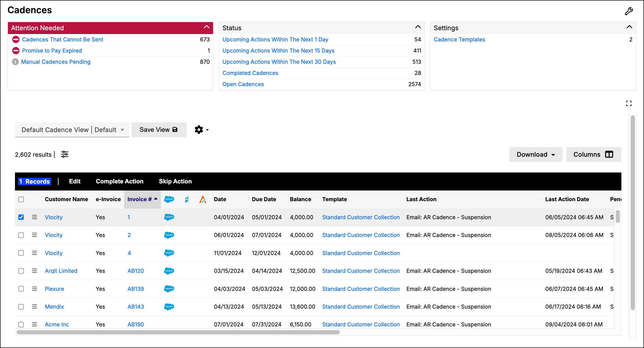Open the Arqit Limited customer link
This screenshot has height=348, width=644.
(x=61, y=271)
